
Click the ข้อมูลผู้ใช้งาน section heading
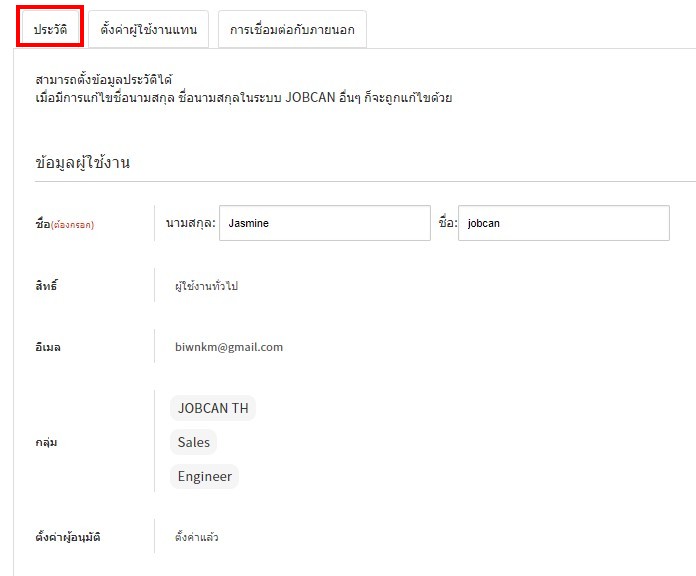[82, 162]
